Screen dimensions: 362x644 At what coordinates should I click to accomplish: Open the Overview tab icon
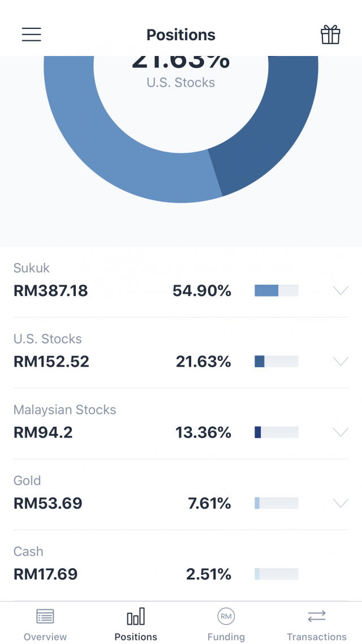click(45, 616)
